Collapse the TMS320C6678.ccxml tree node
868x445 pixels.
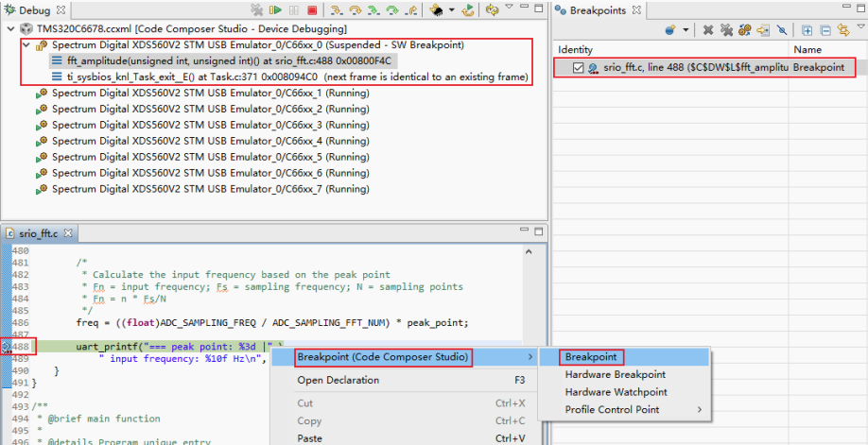[x=10, y=28]
